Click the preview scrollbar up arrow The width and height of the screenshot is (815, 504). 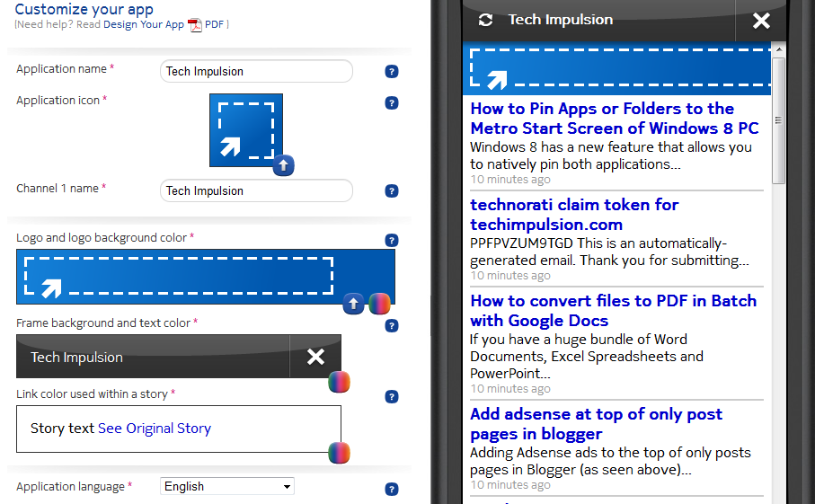click(x=778, y=49)
